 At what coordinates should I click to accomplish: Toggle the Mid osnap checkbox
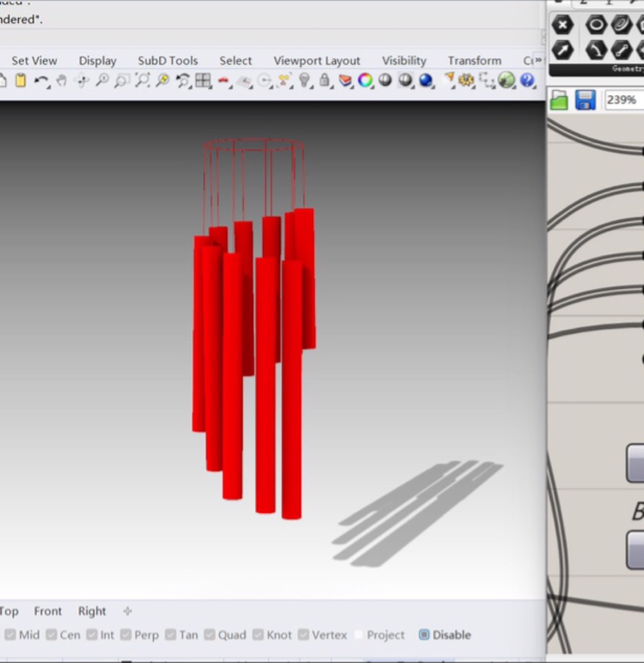click(10, 635)
